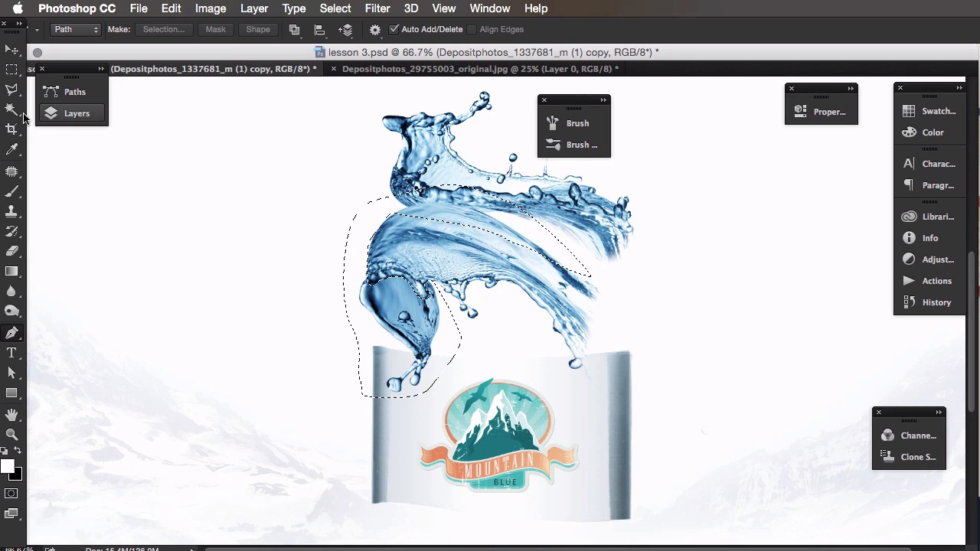Expand the Properties panel group
980x551 pixels.
(851, 89)
